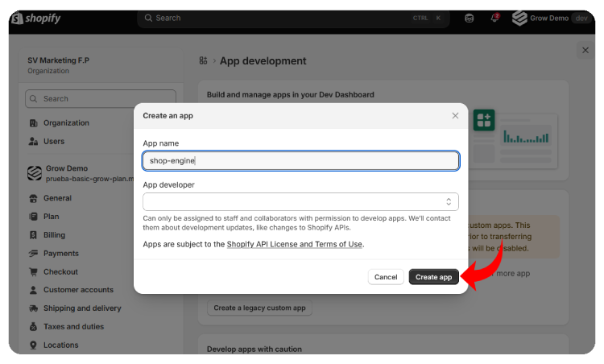Open Customer accounts settings in sidebar
The image size is (604, 364).
tap(78, 290)
